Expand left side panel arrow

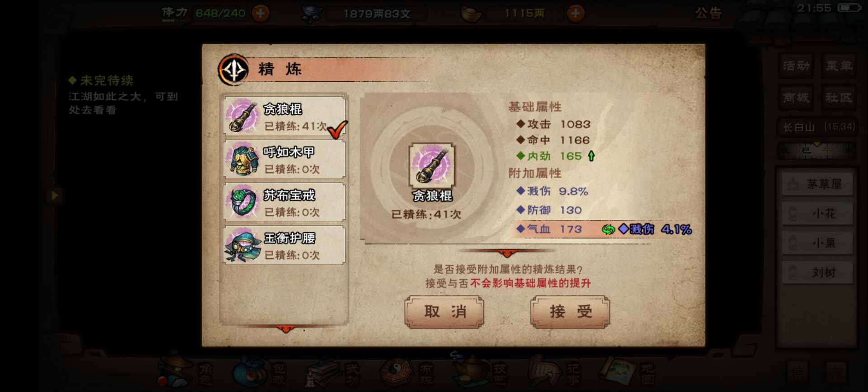pos(55,196)
